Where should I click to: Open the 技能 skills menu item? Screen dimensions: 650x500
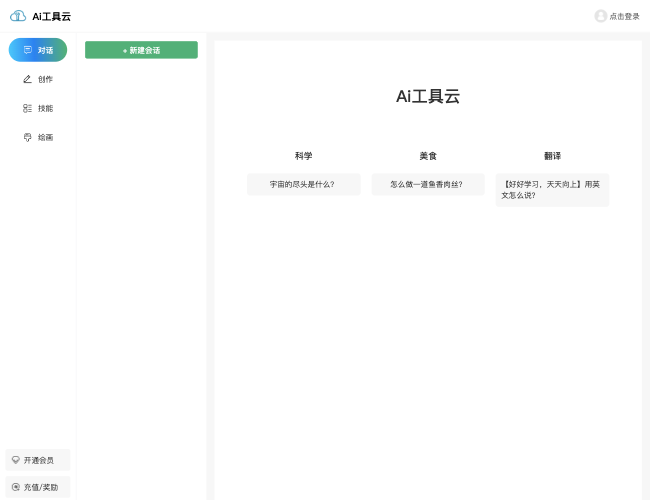click(38, 108)
